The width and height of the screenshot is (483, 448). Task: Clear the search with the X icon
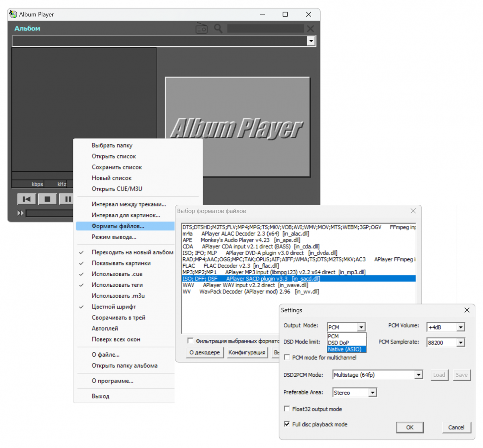pyautogui.click(x=310, y=29)
